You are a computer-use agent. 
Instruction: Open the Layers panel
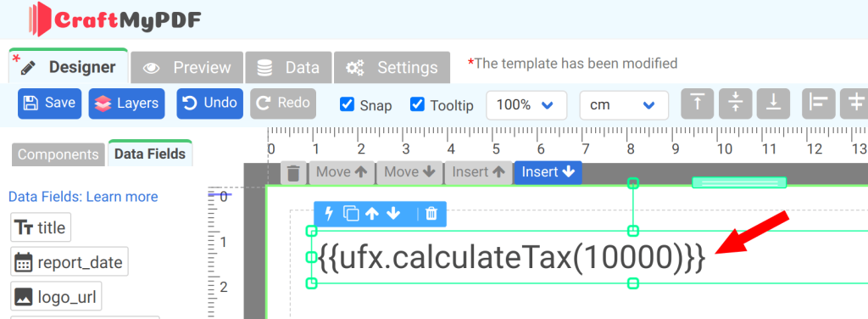[127, 104]
